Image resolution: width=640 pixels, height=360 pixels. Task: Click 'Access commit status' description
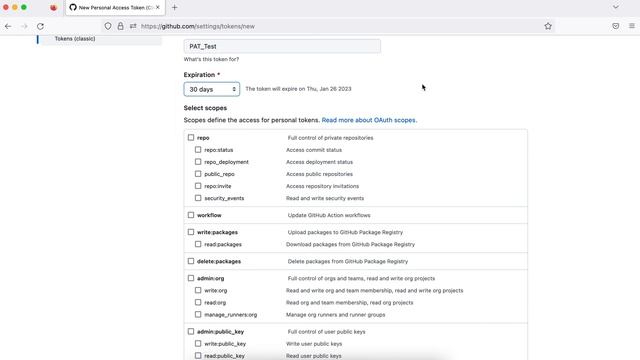click(x=314, y=150)
